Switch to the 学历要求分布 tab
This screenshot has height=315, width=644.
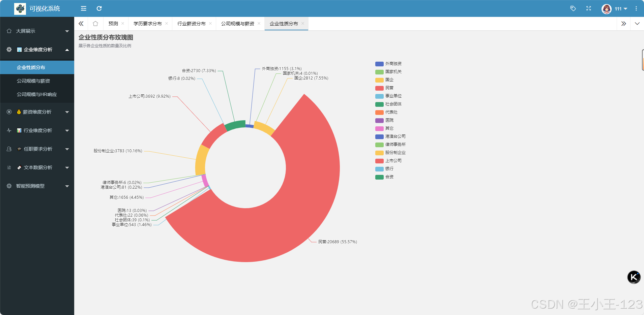(148, 24)
